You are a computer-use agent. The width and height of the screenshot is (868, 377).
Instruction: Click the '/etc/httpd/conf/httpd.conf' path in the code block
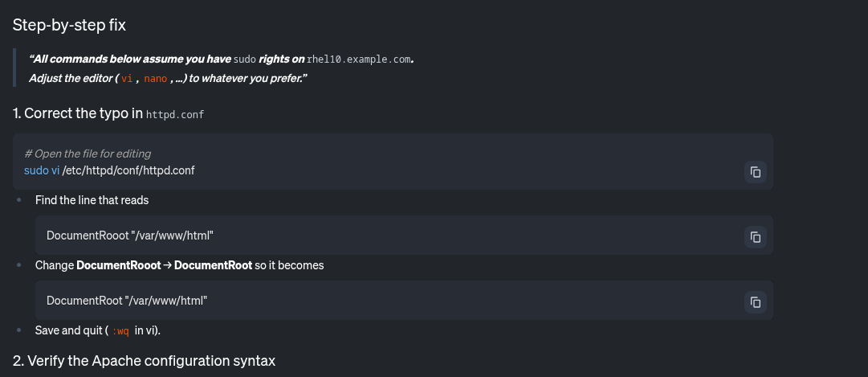128,170
